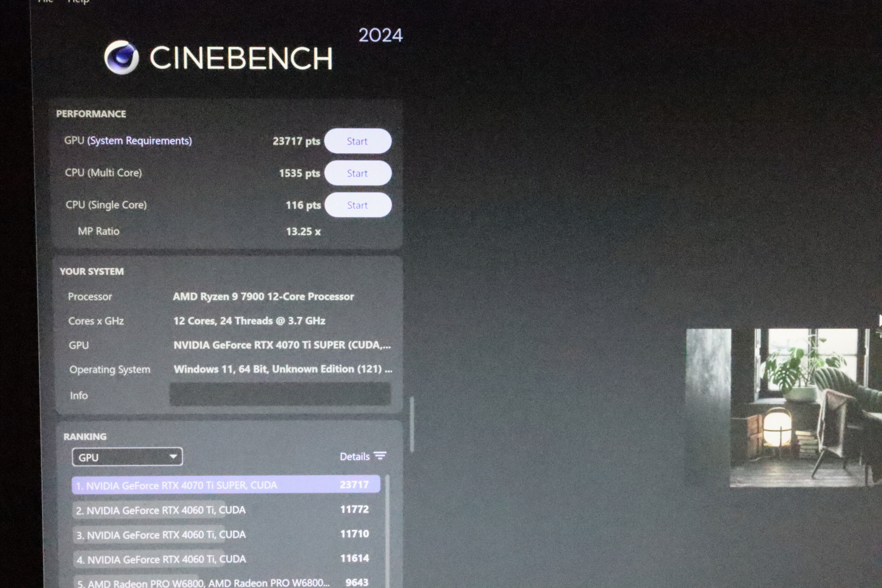The width and height of the screenshot is (882, 588).
Task: Select ranking row with score 11710
Action: click(x=226, y=534)
